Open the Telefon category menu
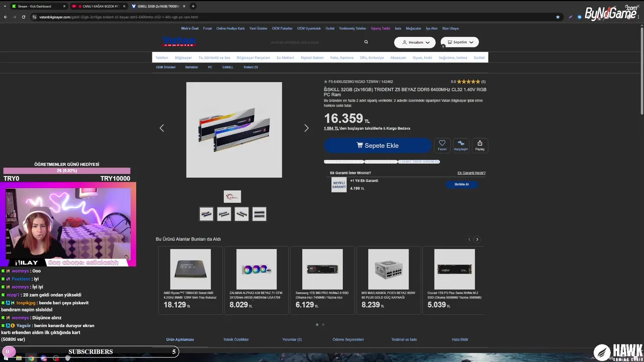This screenshot has width=644, height=362. (162, 58)
